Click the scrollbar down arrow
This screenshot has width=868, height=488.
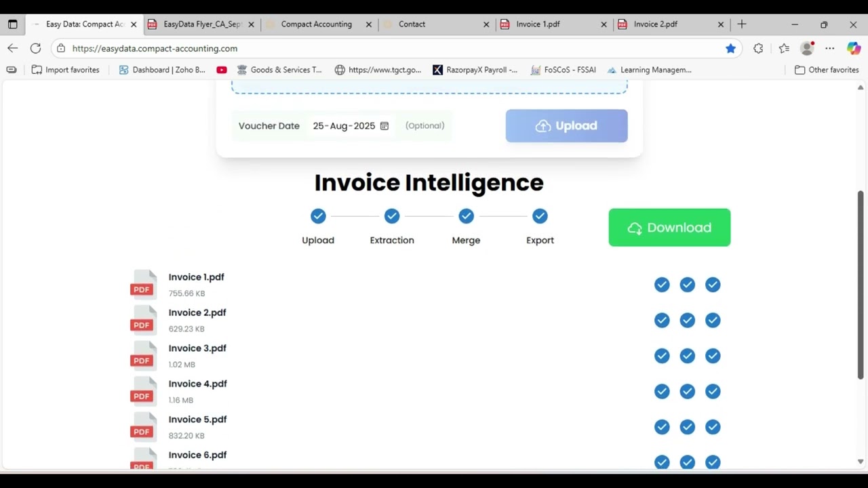click(861, 462)
